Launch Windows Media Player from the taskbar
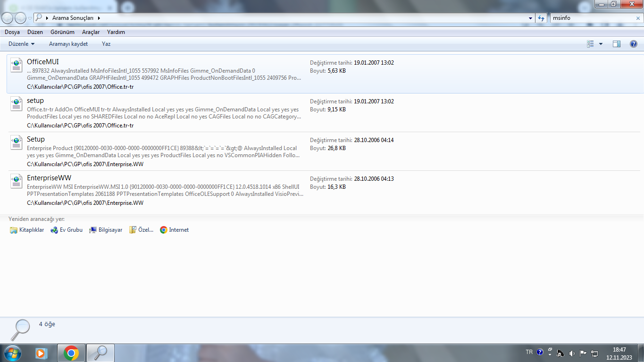The width and height of the screenshot is (644, 362). (42, 353)
